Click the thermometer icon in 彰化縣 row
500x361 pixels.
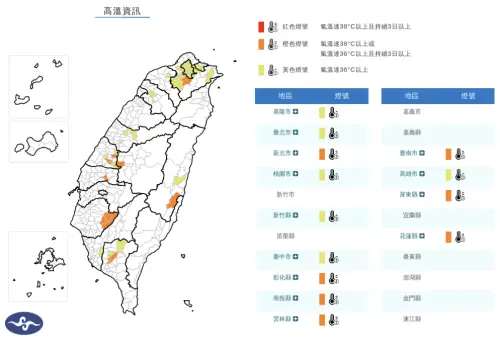point(334,278)
